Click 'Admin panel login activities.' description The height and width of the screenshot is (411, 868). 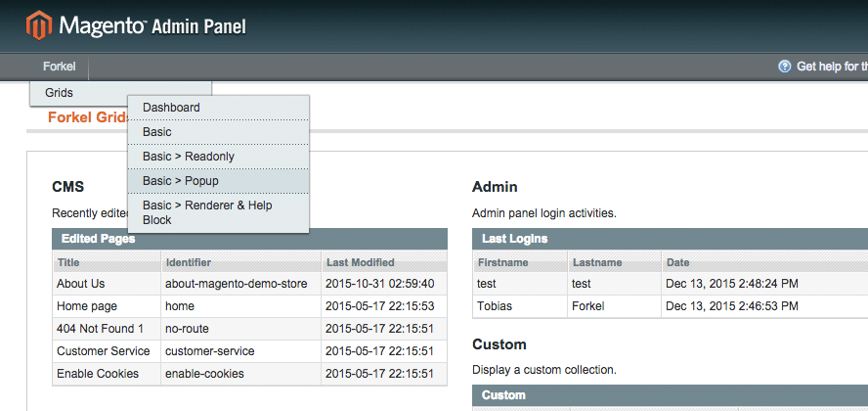point(544,213)
